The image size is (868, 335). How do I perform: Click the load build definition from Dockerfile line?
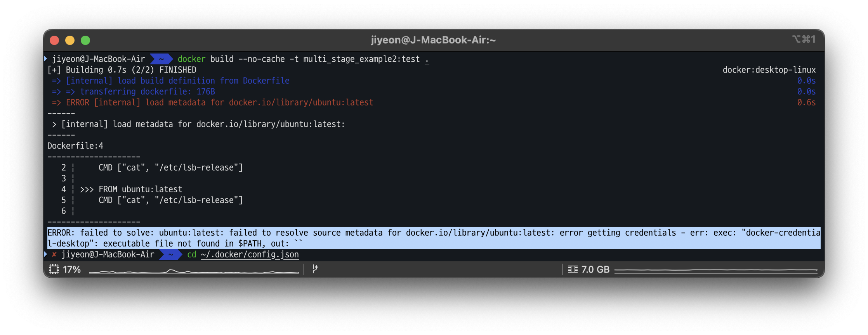click(x=171, y=81)
